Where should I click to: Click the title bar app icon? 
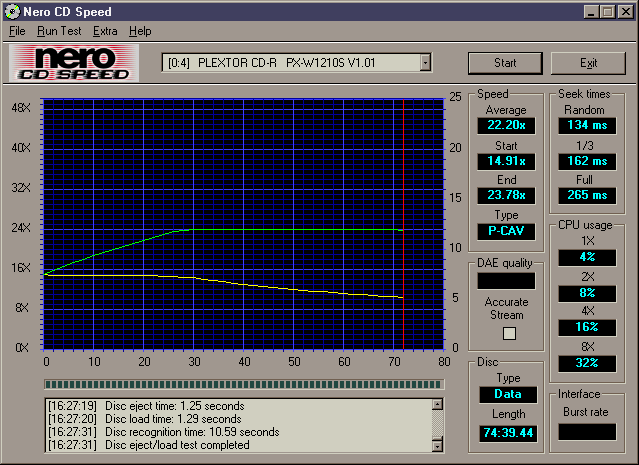pyautogui.click(x=13, y=12)
